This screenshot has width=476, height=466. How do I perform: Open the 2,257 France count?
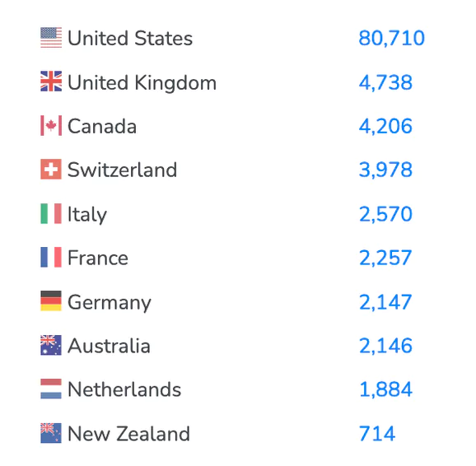pyautogui.click(x=385, y=258)
